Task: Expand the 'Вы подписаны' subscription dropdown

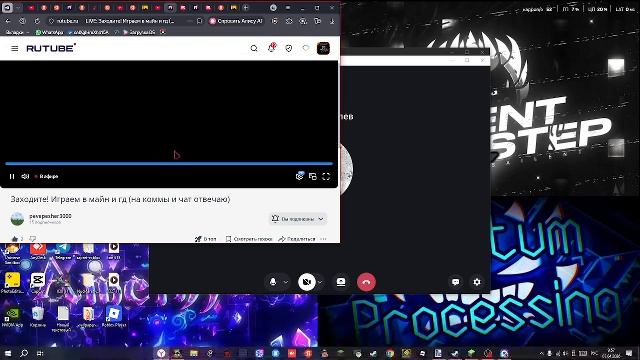Action: pyautogui.click(x=298, y=219)
